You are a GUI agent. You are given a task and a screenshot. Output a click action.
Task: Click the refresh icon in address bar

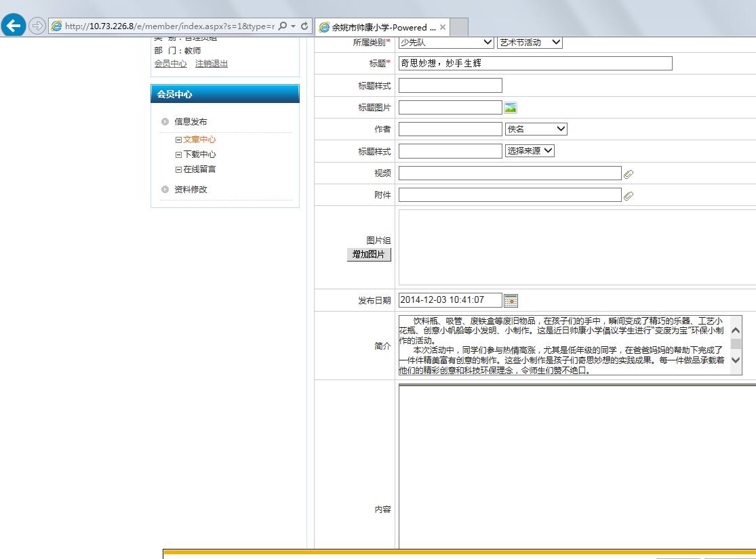pos(305,26)
